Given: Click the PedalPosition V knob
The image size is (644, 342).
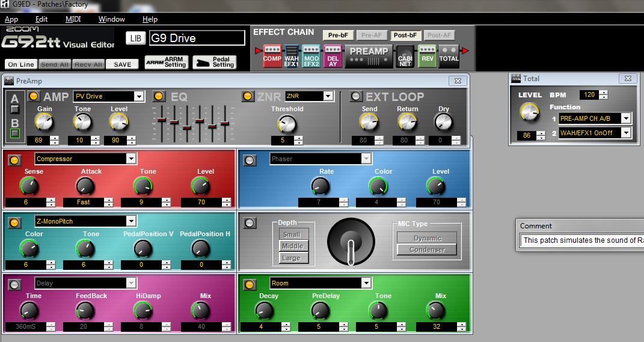Looking at the screenshot, I should point(143,248).
